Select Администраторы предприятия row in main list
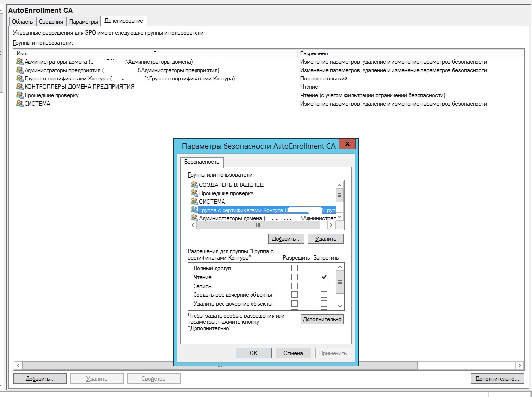The image size is (532, 397). (269, 70)
